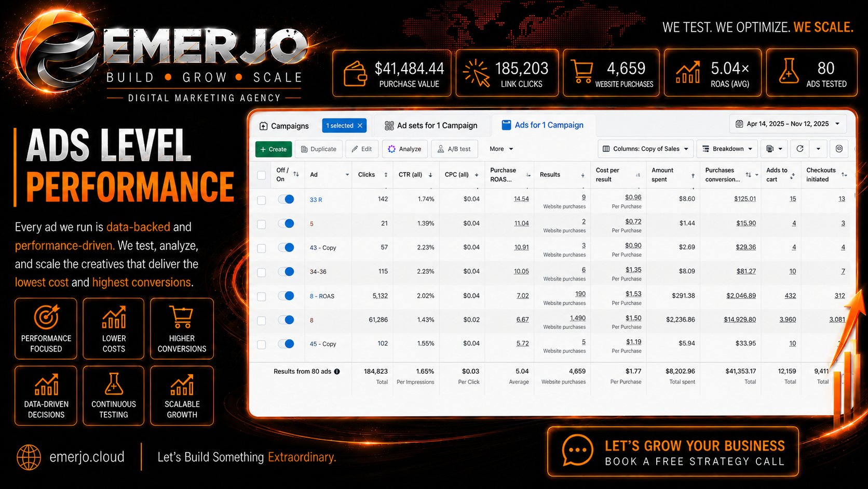Viewport: 868px width, 489px height.
Task: Sort by the Off / On column arrows
Action: coord(296,174)
